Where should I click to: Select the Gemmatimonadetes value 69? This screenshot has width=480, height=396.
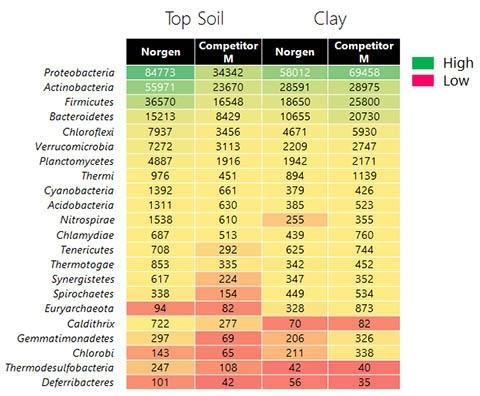pyautogui.click(x=228, y=338)
